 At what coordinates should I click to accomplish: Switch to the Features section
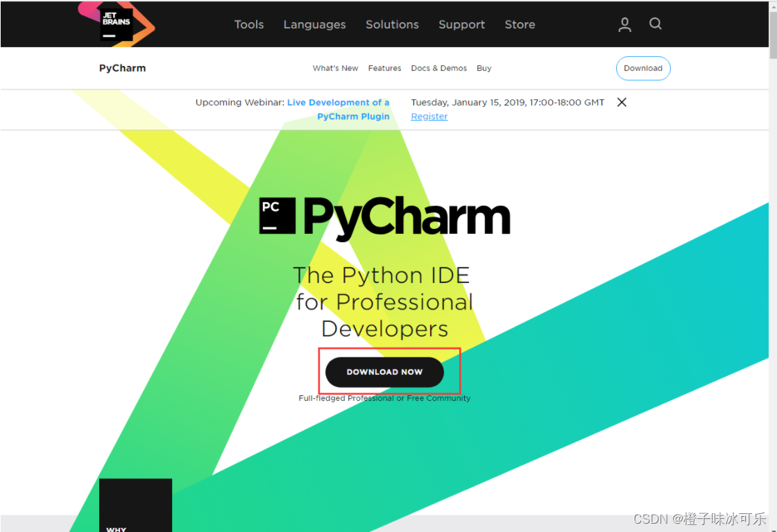(384, 68)
